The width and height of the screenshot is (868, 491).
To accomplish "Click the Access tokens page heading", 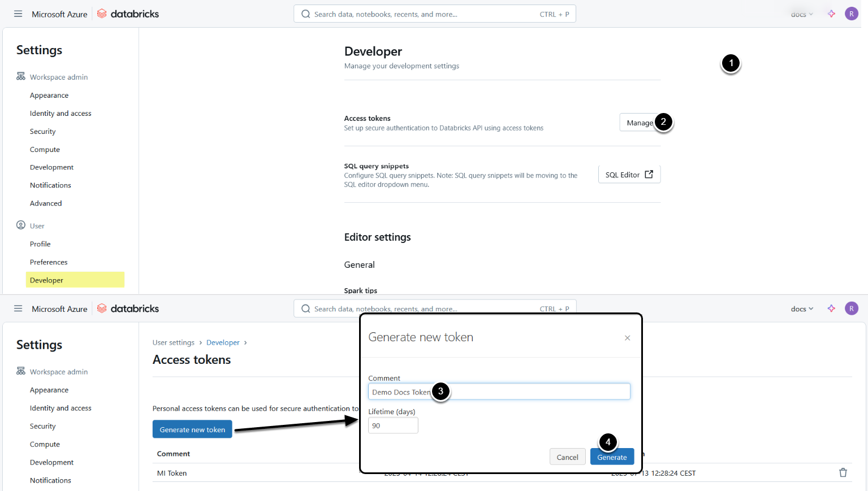I will pos(192,360).
